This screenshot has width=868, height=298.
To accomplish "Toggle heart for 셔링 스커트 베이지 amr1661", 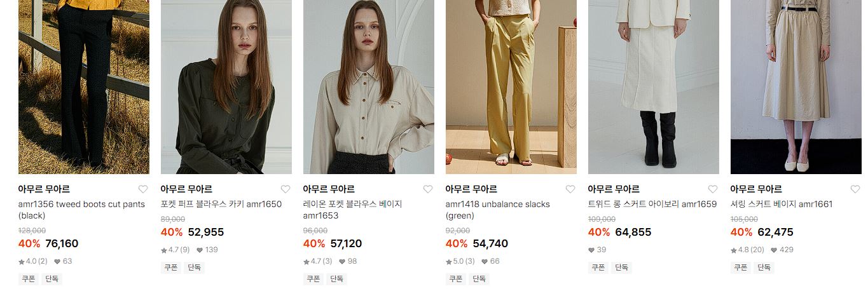I will click(x=855, y=189).
